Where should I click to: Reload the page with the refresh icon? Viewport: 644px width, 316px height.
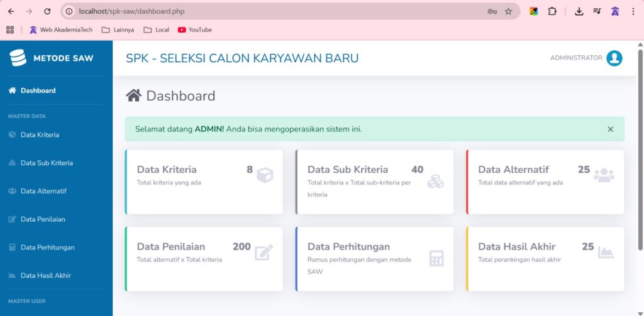click(47, 11)
